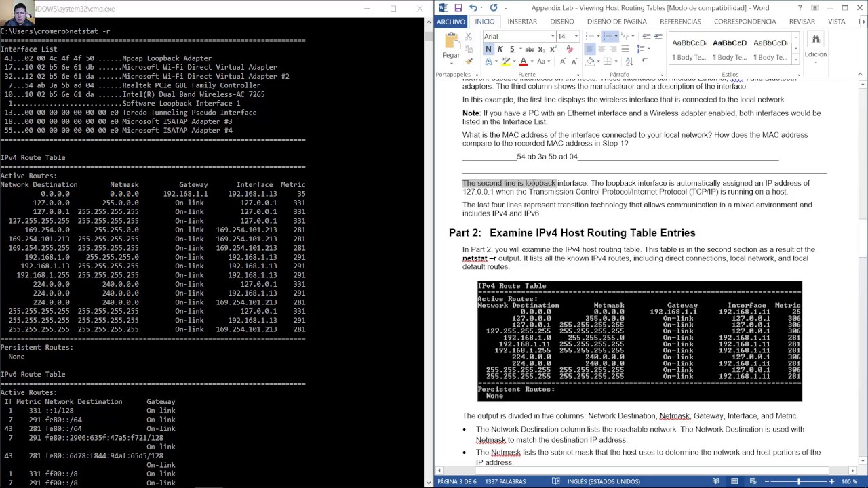The width and height of the screenshot is (868, 488).
Task: Click the 100 % zoom level
Action: click(x=849, y=481)
